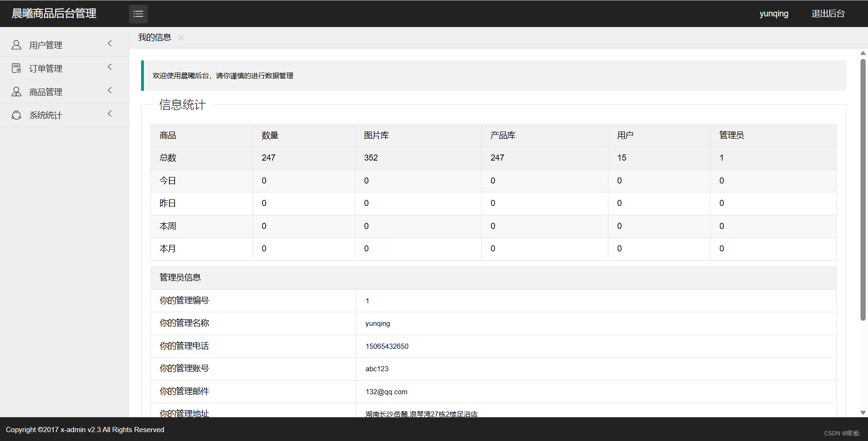Click the scrollbar down arrow

click(x=863, y=412)
